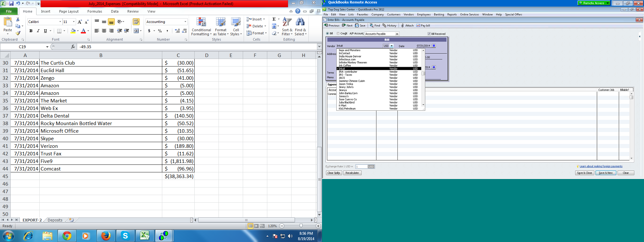Open the Calibri font name dropdown
644x242 pixels.
pos(60,22)
